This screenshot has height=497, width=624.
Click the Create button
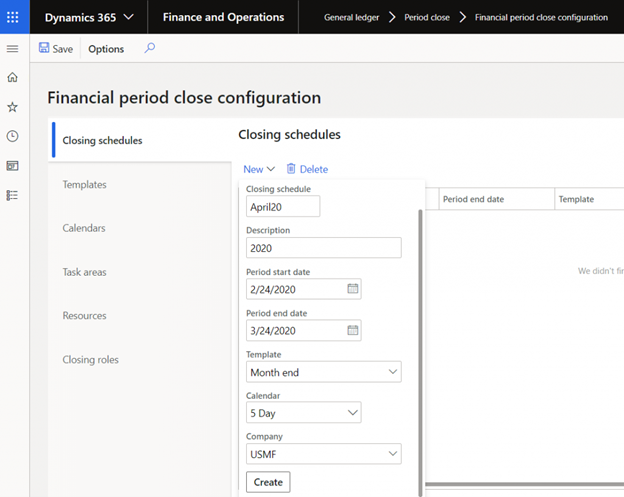click(x=268, y=482)
